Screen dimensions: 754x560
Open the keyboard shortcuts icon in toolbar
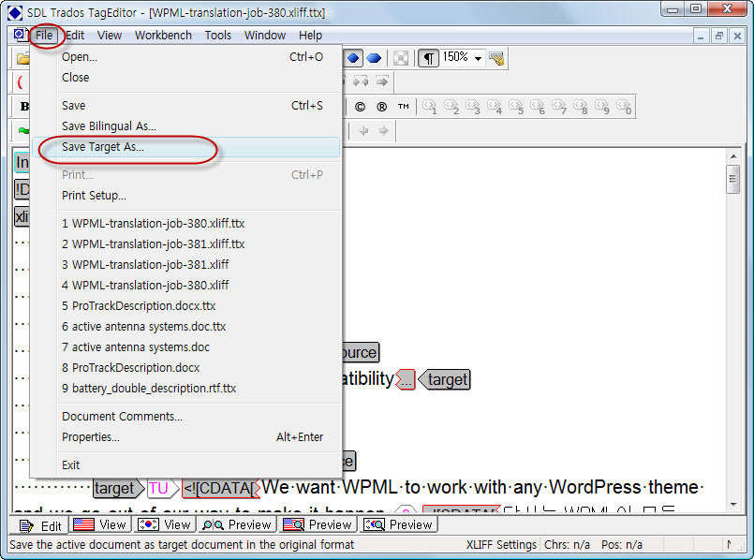pos(496,58)
